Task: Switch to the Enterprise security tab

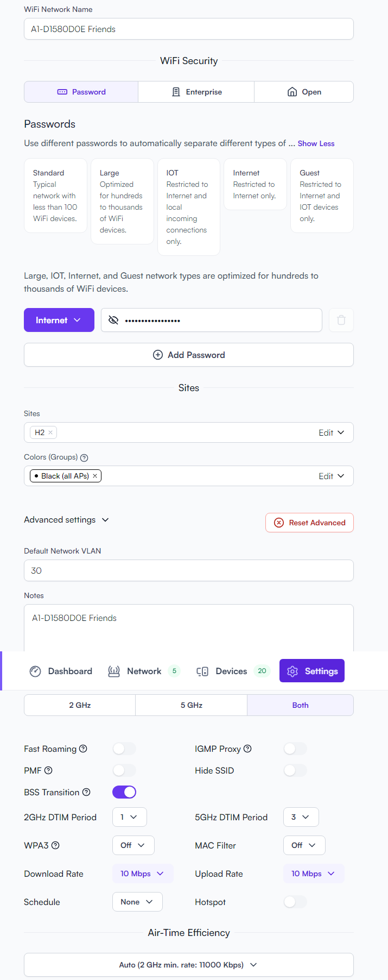Action: tap(196, 92)
